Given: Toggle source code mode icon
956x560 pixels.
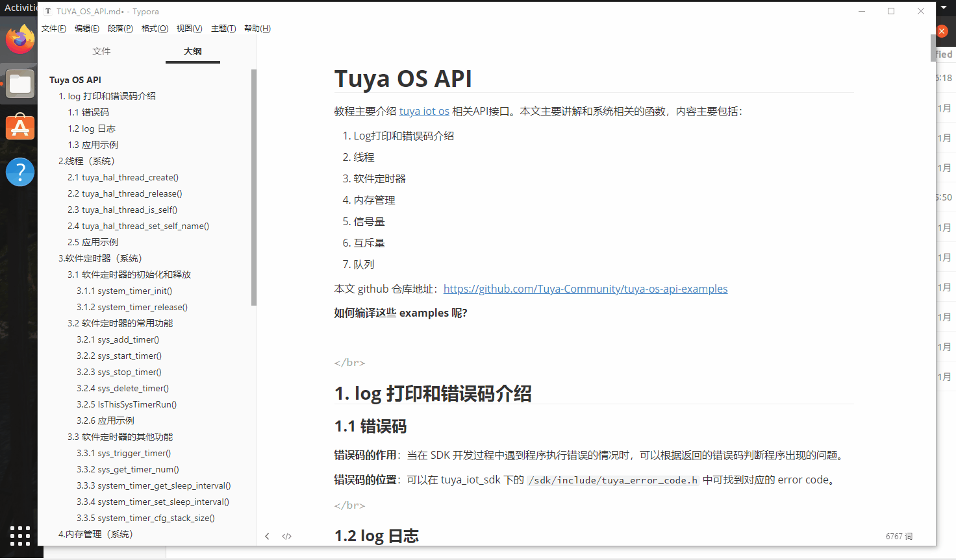Looking at the screenshot, I should [286, 536].
